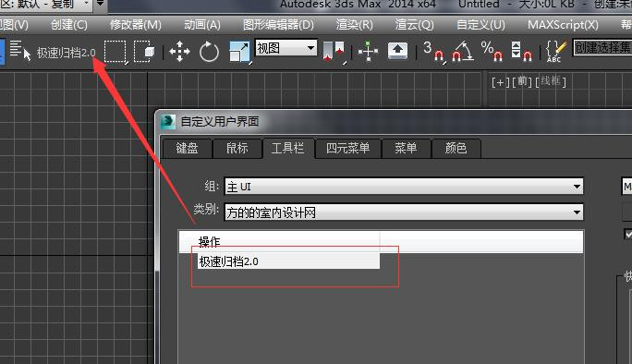The width and height of the screenshot is (632, 364).
Task: Open the Select by Name tool
Action: click(x=20, y=51)
